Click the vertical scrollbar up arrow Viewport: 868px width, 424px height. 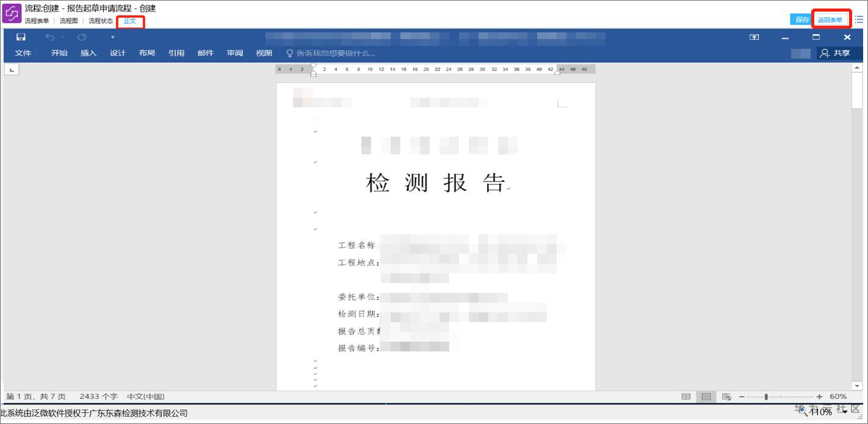click(x=858, y=69)
